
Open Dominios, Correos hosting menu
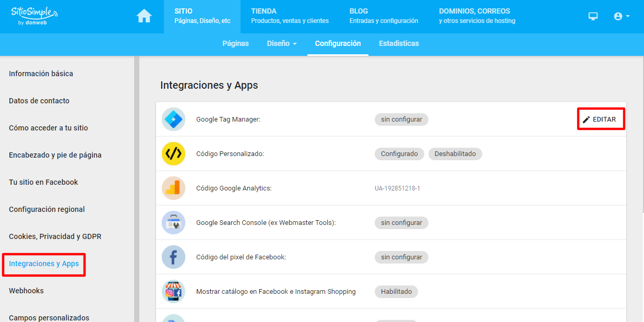[x=477, y=16]
